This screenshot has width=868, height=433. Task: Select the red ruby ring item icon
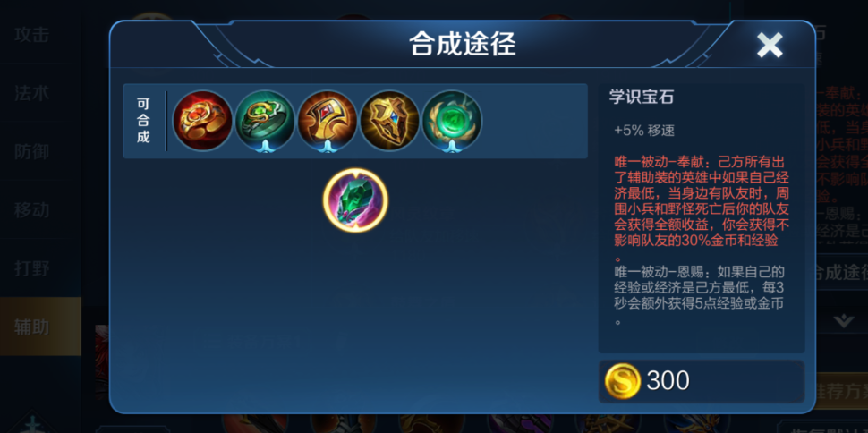(x=202, y=120)
